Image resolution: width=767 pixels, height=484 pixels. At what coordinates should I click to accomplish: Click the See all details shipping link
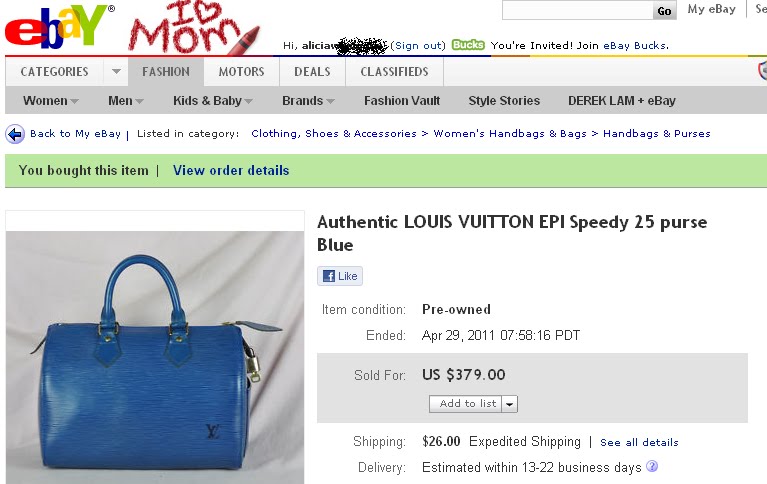coord(639,442)
